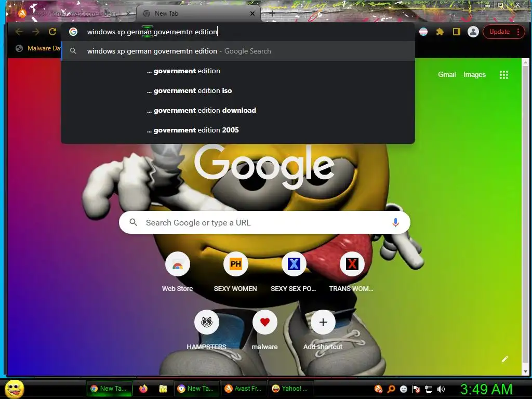Screen dimensions: 532x399
Task: Open the Google apps grid
Action: (503, 75)
